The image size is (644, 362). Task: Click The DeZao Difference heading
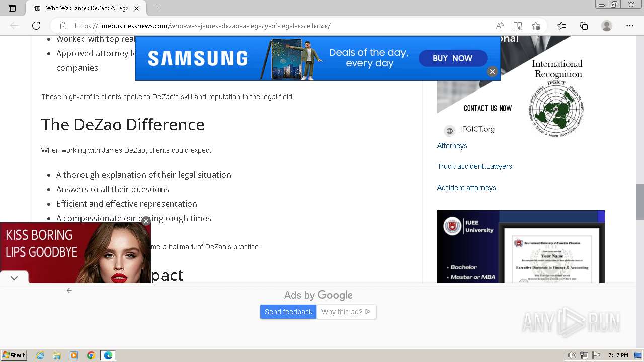point(123,124)
